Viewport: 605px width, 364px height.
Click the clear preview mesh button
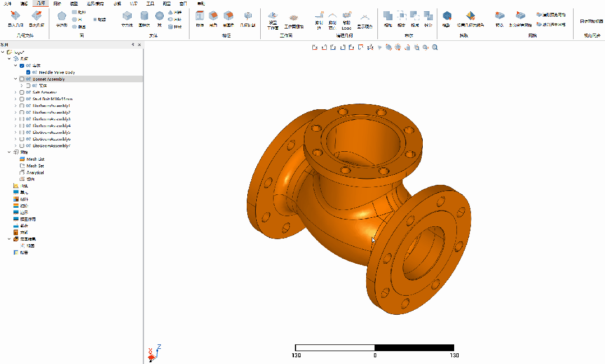[x=551, y=15]
